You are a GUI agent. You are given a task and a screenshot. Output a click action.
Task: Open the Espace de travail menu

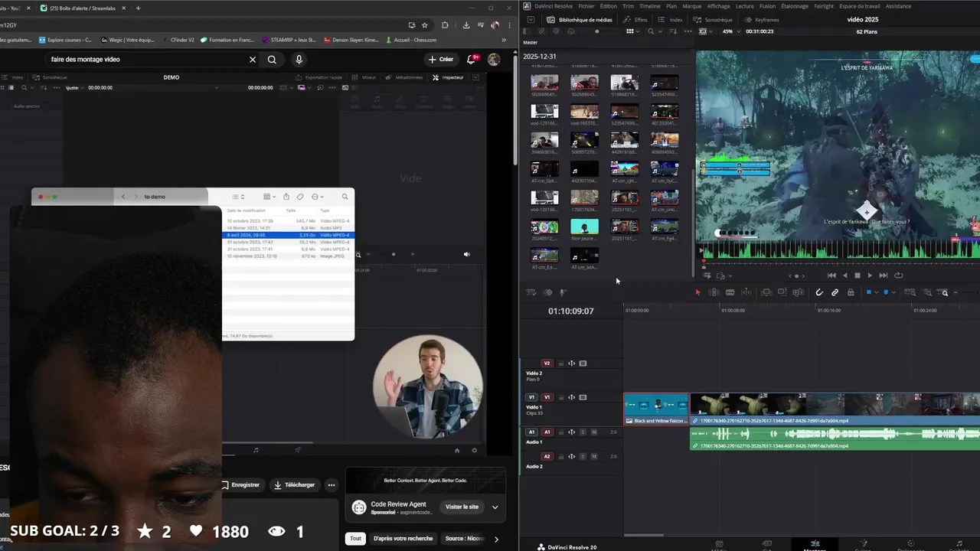click(x=860, y=6)
